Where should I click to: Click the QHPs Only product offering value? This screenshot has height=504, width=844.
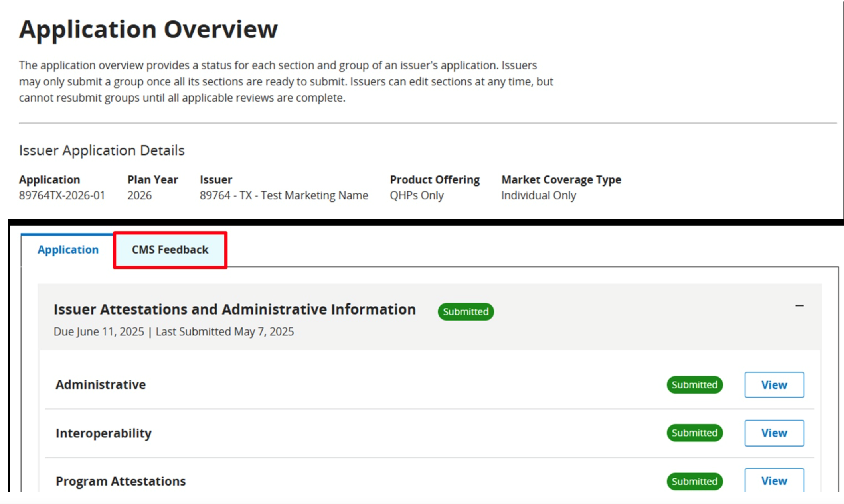tap(417, 195)
